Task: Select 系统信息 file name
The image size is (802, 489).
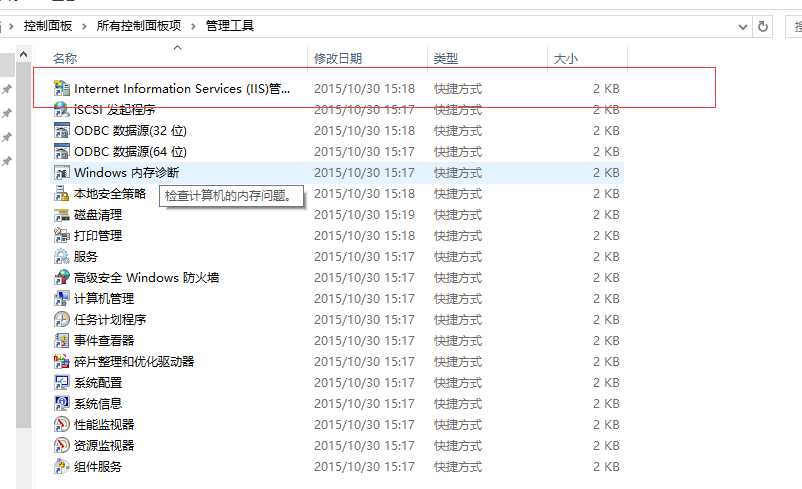Action: point(98,404)
